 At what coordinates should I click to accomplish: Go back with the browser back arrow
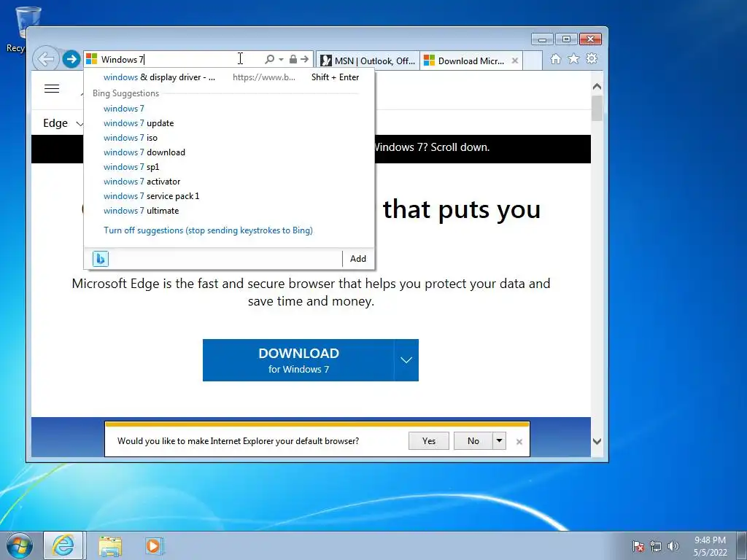46,59
